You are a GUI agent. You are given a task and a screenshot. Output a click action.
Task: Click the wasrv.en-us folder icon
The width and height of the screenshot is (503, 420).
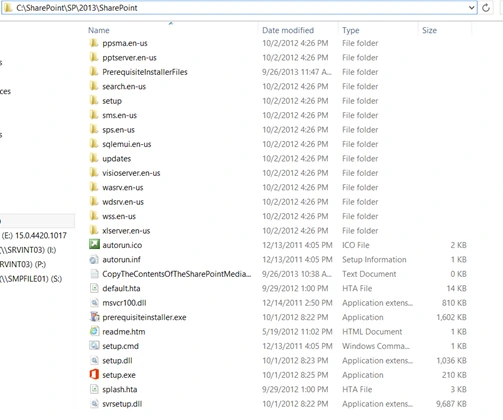click(94, 187)
